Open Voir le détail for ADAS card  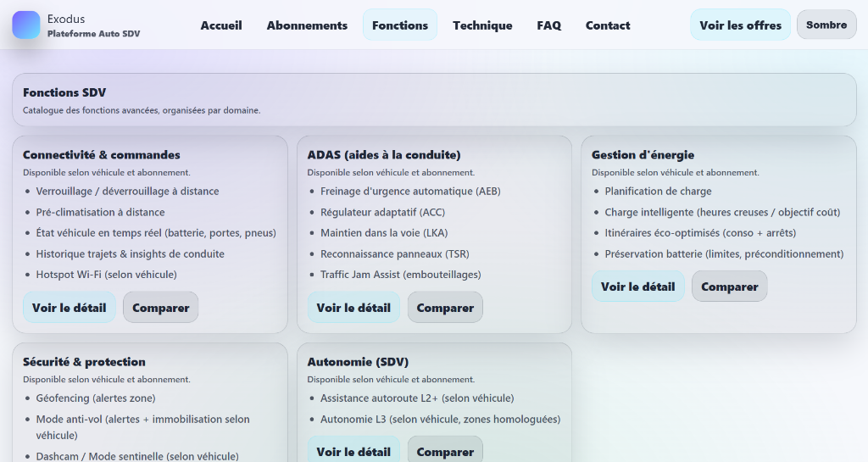tap(353, 308)
